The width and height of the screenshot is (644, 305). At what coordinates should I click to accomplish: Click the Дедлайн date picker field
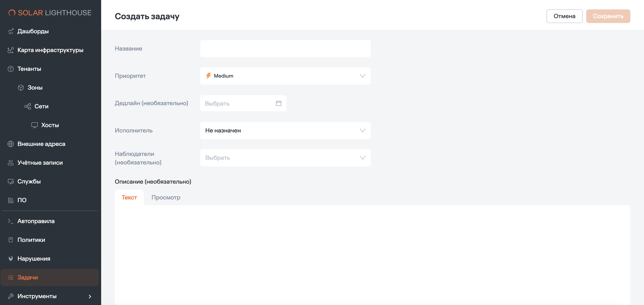243,103
